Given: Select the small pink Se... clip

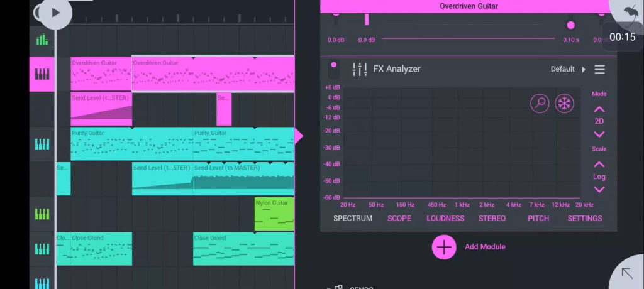Looking at the screenshot, I should pyautogui.click(x=224, y=109).
